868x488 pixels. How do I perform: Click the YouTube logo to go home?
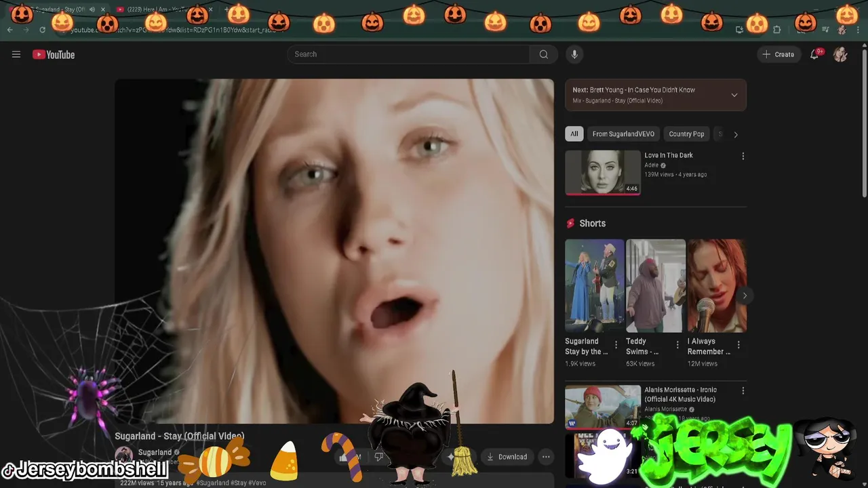click(x=54, y=54)
